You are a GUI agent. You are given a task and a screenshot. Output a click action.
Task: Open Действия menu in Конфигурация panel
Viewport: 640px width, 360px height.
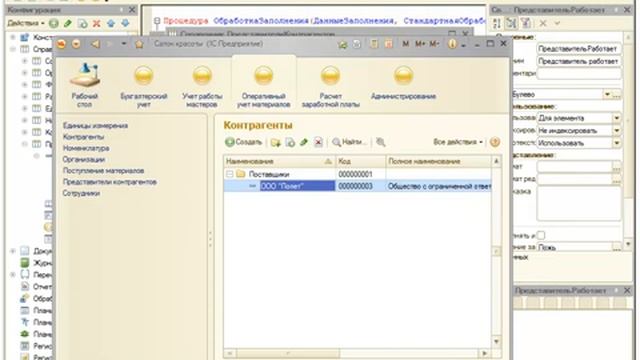click(26, 23)
